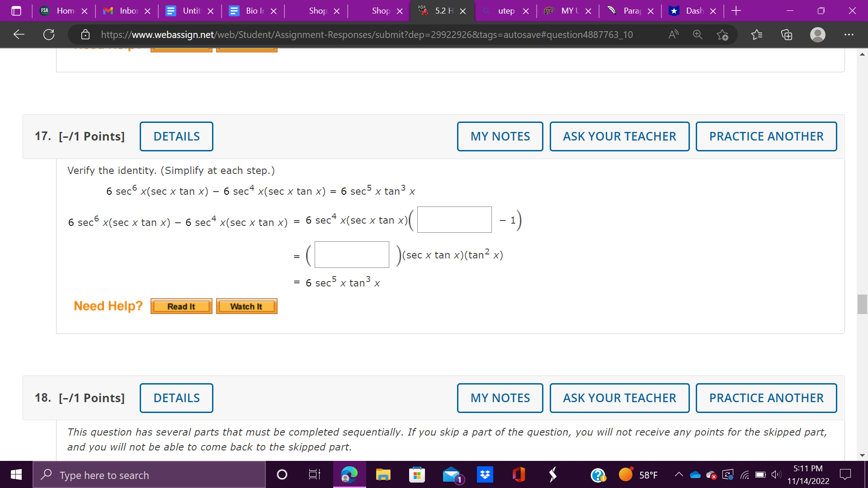The image size is (868, 488).
Task: Open the weather widget showing 58°F
Action: coord(637,474)
